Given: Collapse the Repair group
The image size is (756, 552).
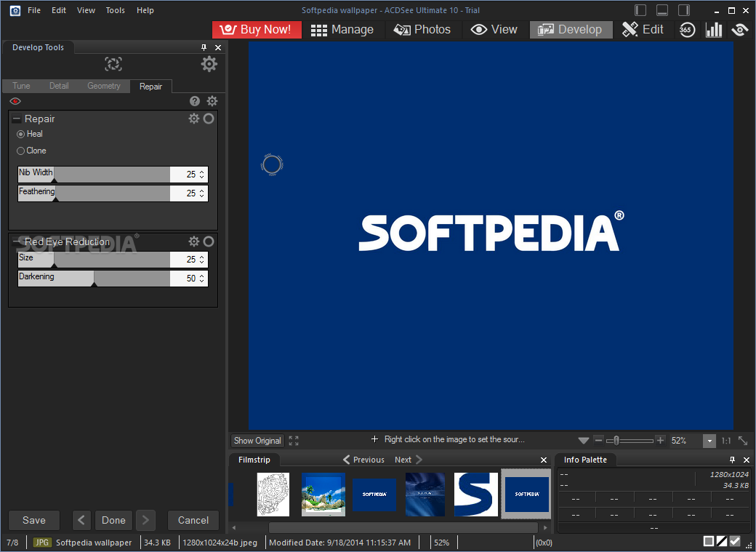Looking at the screenshot, I should pyautogui.click(x=17, y=119).
